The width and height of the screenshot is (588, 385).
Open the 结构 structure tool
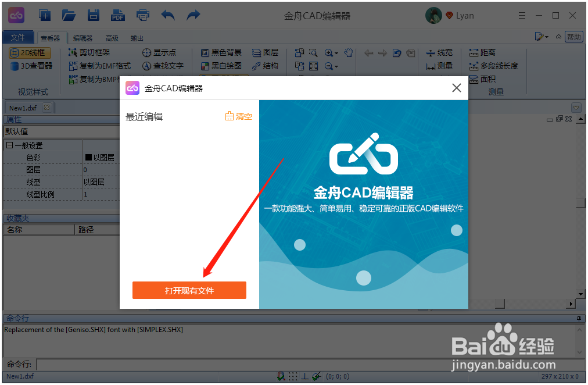click(265, 66)
